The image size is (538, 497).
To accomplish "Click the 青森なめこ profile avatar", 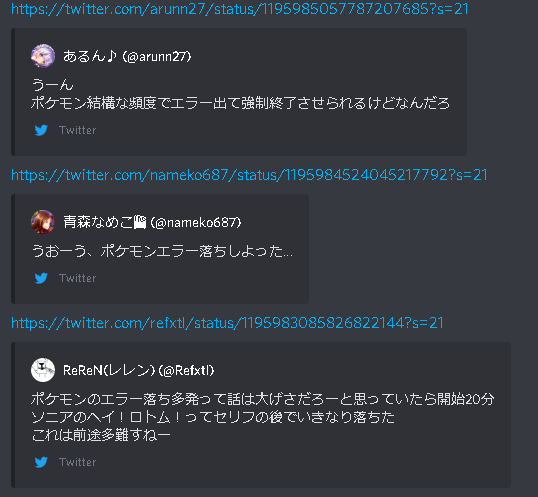I will [43, 222].
